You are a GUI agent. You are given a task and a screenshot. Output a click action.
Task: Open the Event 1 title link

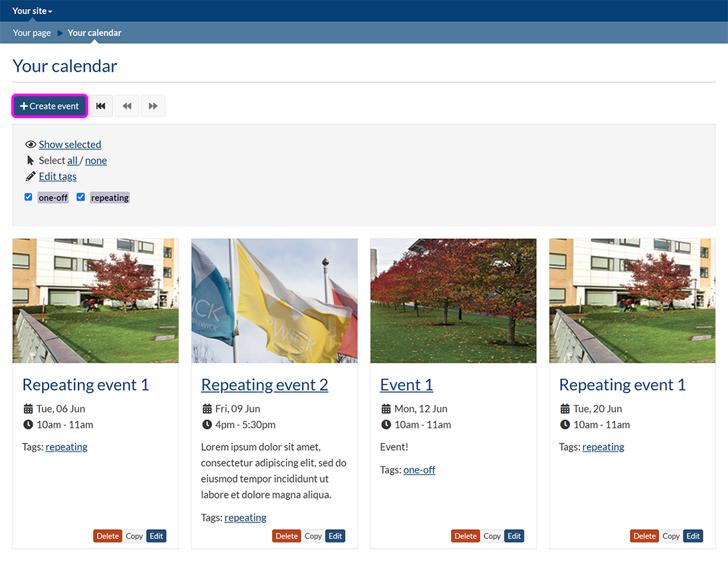click(x=406, y=385)
